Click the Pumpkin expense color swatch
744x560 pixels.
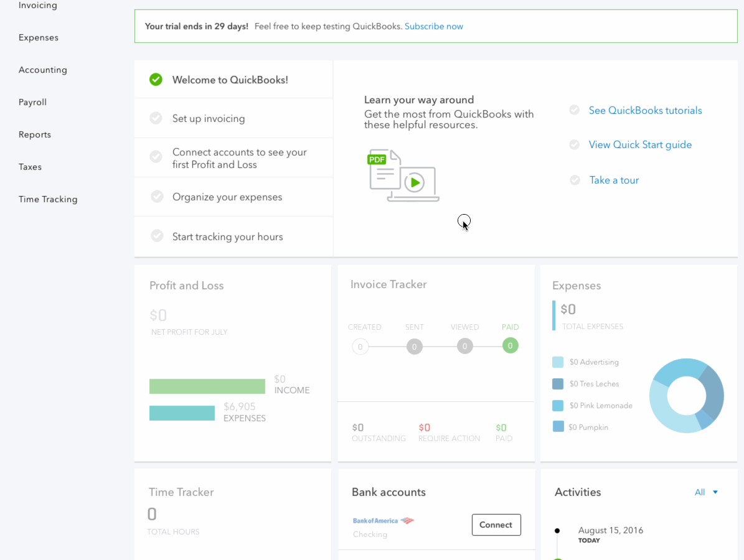click(x=558, y=427)
